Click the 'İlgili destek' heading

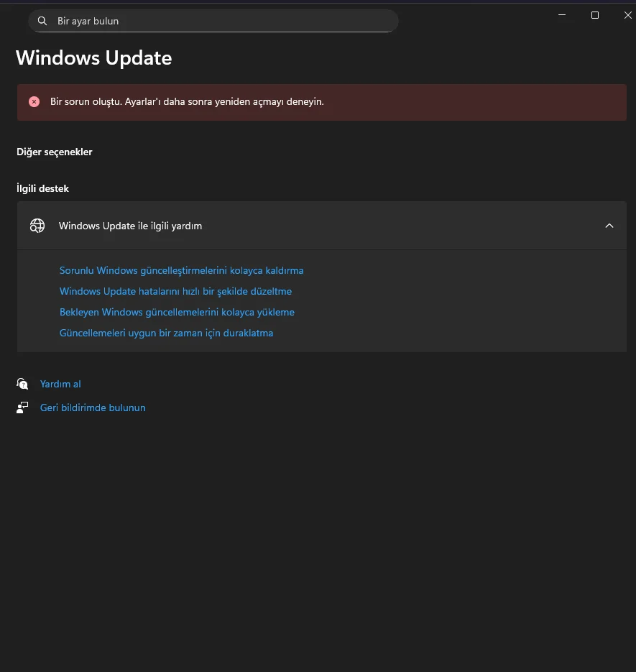pos(42,188)
